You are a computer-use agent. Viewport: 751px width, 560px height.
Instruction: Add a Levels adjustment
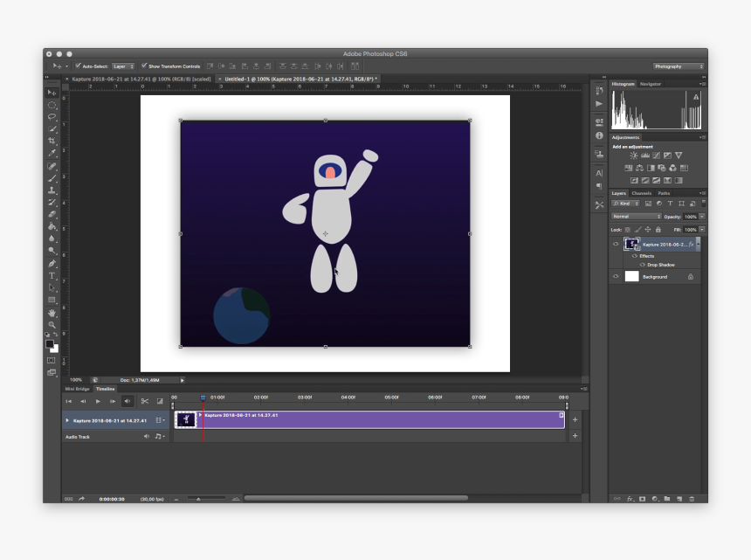tap(645, 156)
